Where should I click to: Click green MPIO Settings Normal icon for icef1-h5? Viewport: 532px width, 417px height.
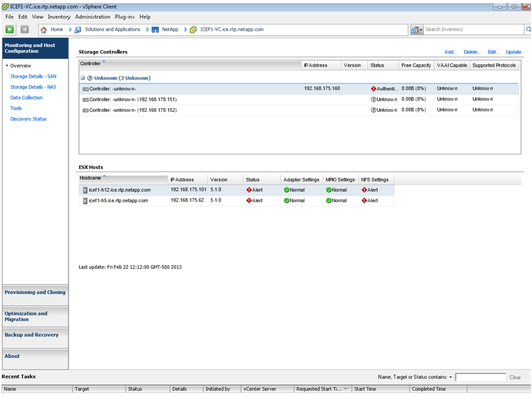(328, 201)
